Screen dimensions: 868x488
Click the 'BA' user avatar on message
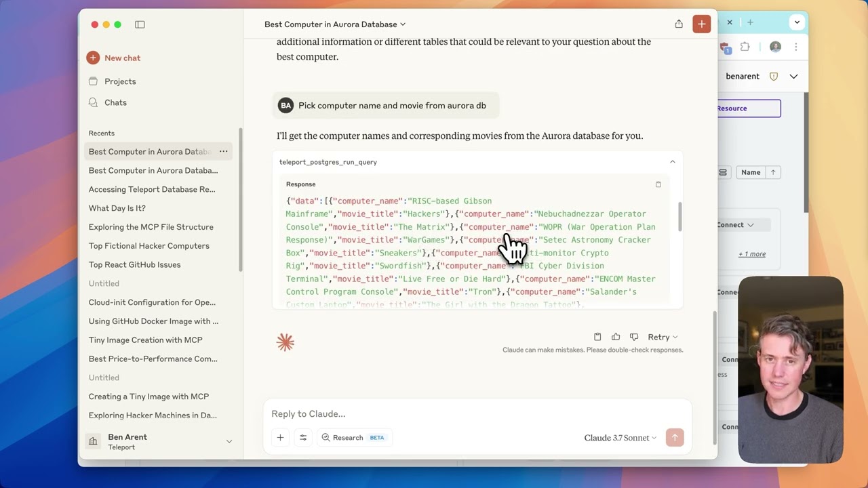(285, 105)
